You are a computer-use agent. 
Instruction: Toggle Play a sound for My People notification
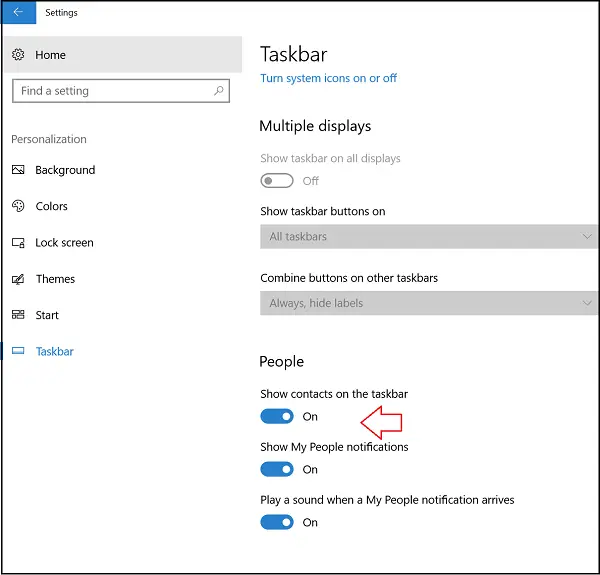click(277, 522)
